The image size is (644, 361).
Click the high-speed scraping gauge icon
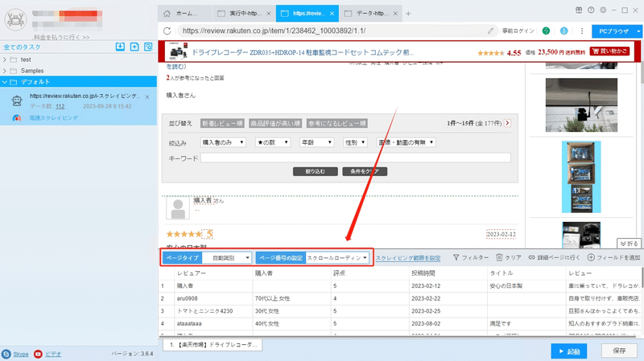point(16,118)
